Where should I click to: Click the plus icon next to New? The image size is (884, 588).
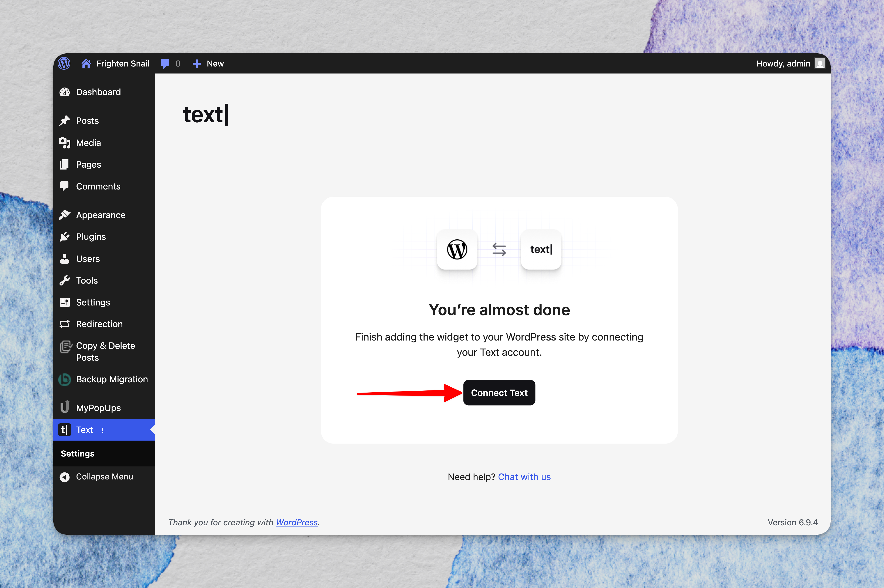[197, 64]
